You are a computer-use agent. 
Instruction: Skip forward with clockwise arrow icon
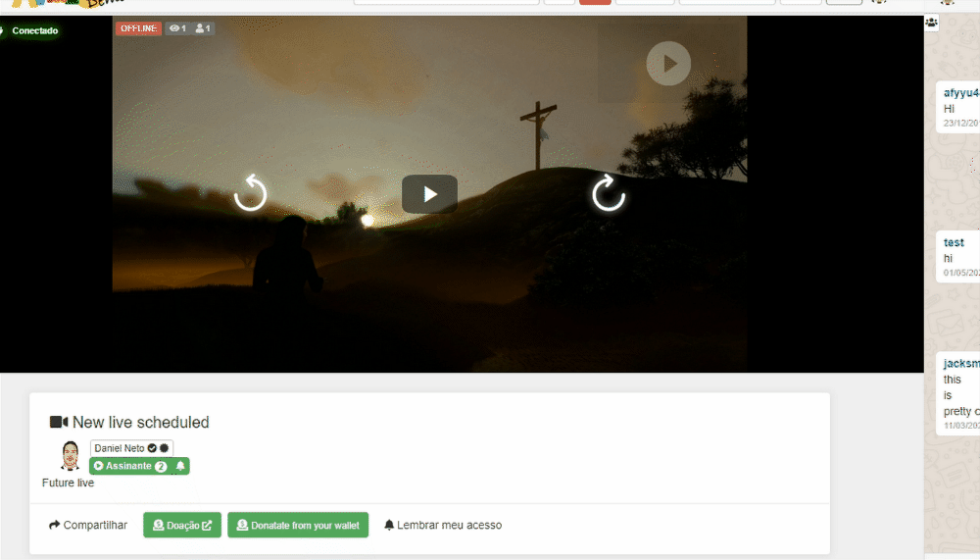coord(609,193)
